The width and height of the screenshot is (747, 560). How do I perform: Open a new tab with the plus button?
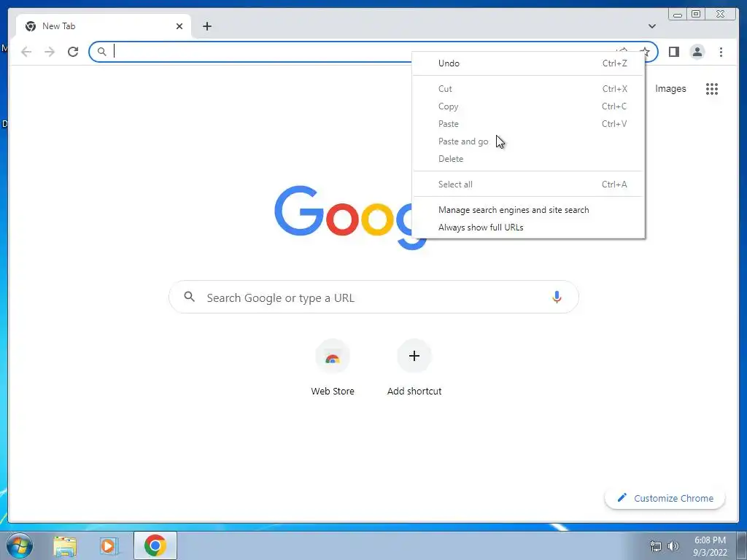tap(206, 26)
